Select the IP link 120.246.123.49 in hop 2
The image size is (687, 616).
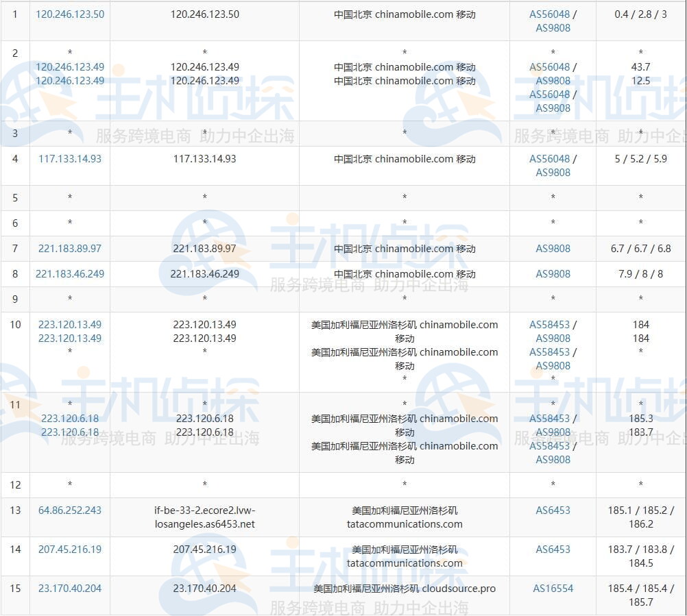(69, 66)
